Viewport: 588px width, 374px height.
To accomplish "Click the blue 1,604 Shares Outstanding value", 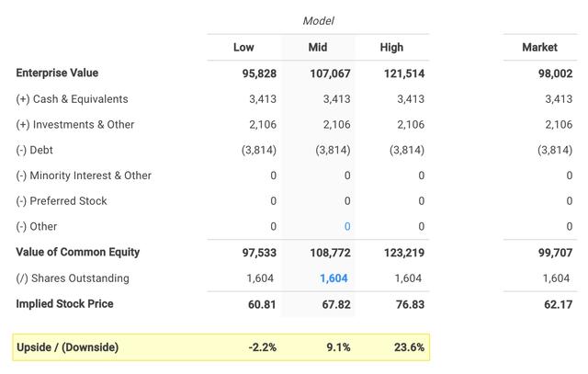I will tap(334, 278).
